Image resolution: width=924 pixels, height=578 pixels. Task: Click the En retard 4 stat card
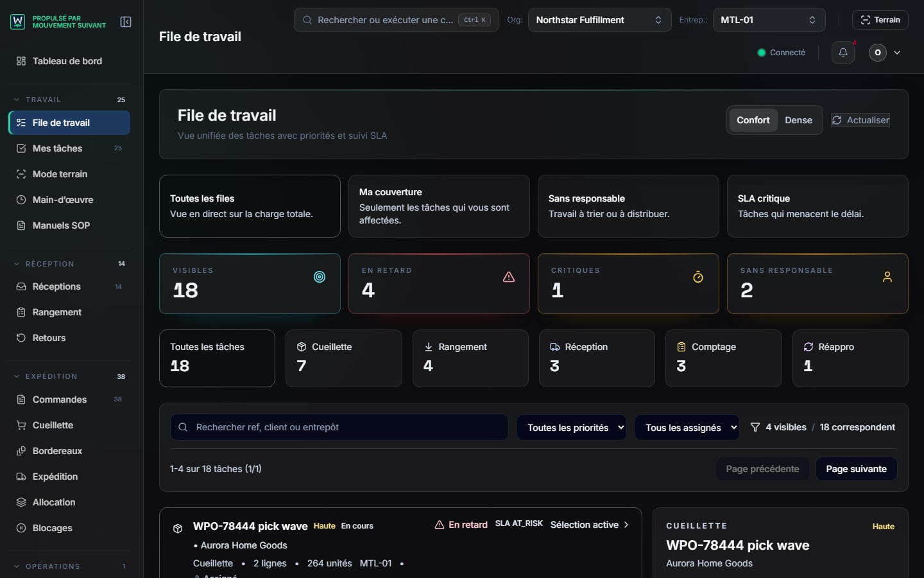[439, 283]
